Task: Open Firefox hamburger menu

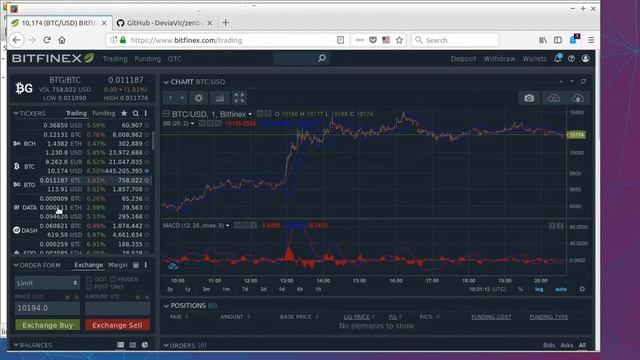Action: pyautogui.click(x=591, y=40)
